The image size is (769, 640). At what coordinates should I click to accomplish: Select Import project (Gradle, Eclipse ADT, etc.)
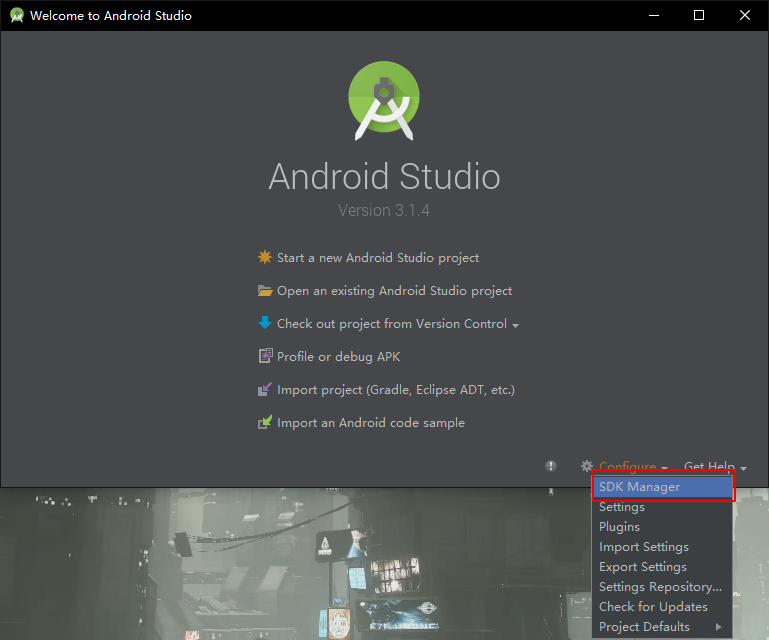click(396, 389)
